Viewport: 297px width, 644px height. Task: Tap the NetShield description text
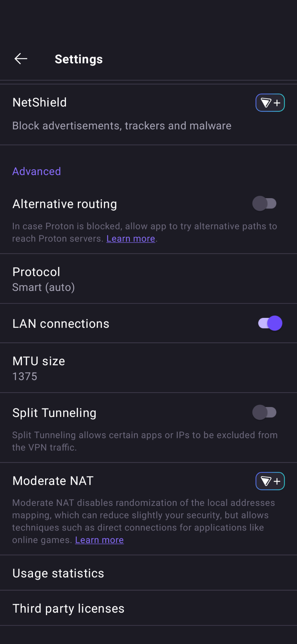click(122, 126)
